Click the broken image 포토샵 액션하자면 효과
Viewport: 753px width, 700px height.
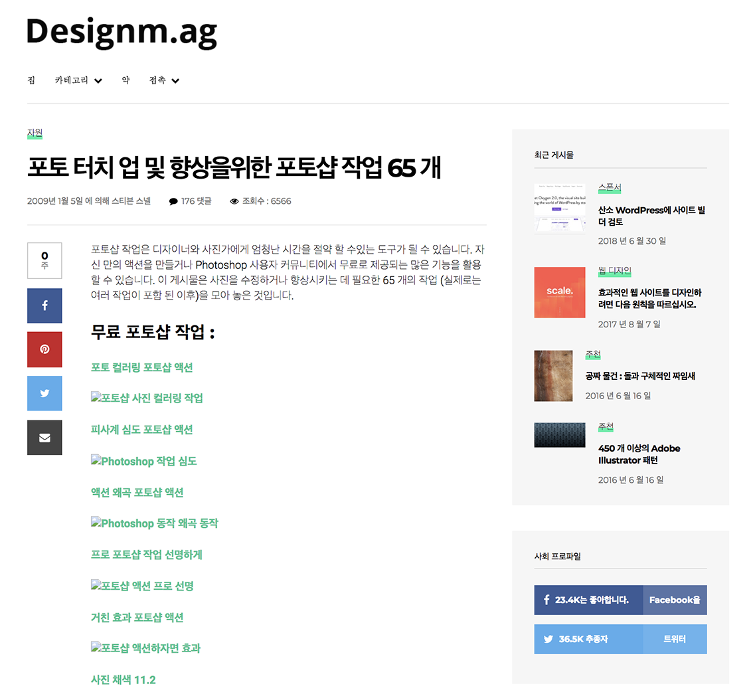145,648
